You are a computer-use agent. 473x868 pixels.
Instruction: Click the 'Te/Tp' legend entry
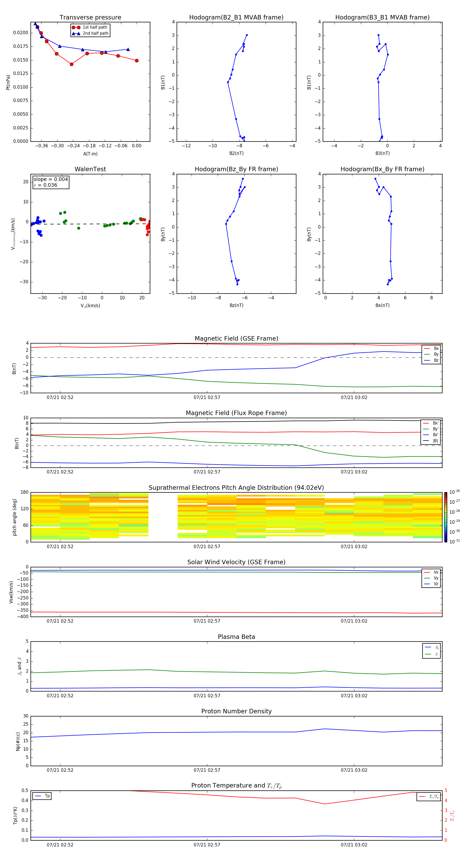429,796
